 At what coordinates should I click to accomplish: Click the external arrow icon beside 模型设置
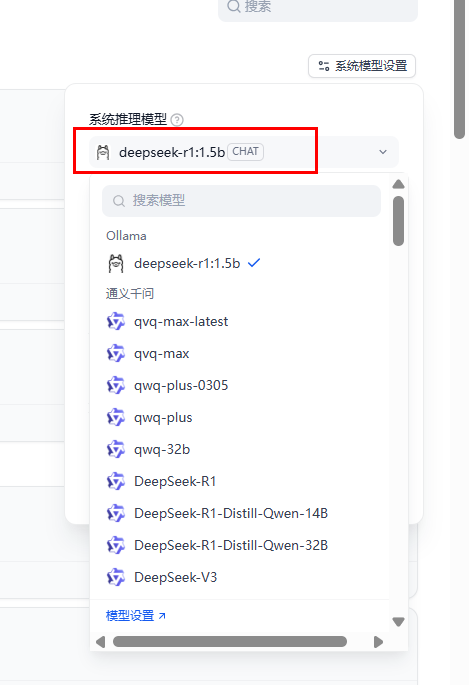pyautogui.click(x=162, y=616)
